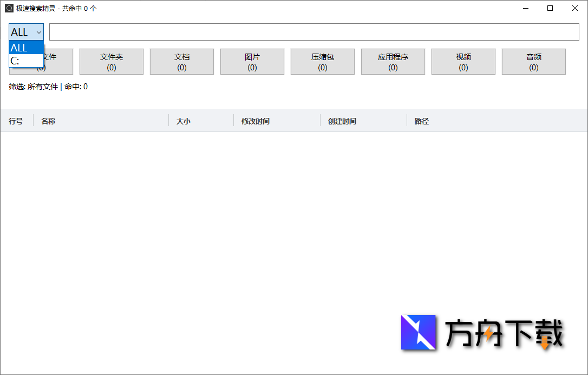Show only 压缩包 archive results

[322, 61]
